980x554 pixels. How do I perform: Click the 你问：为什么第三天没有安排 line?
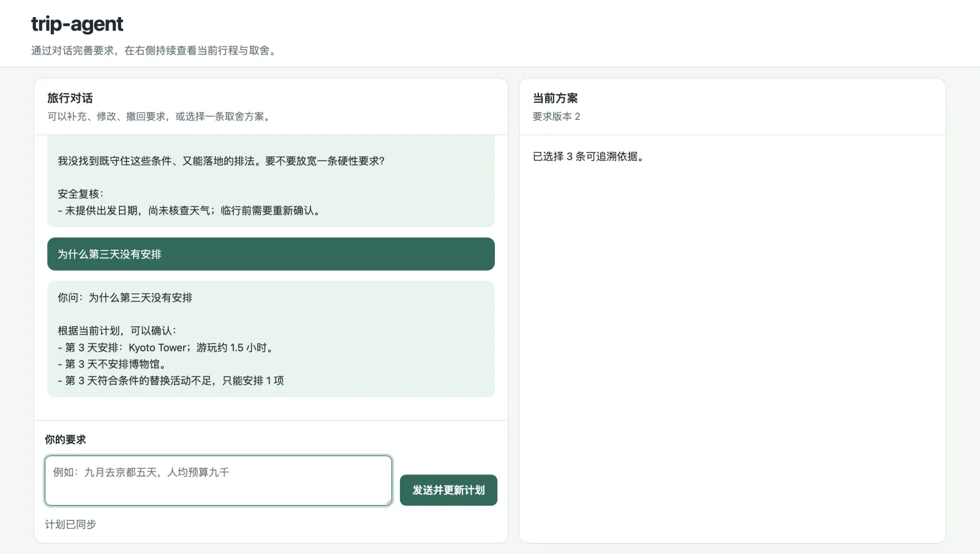125,298
